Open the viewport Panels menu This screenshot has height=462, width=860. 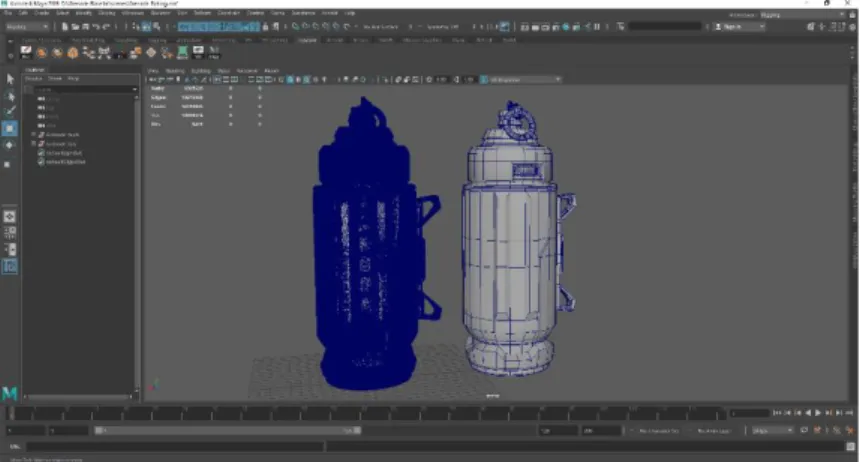[x=271, y=71]
